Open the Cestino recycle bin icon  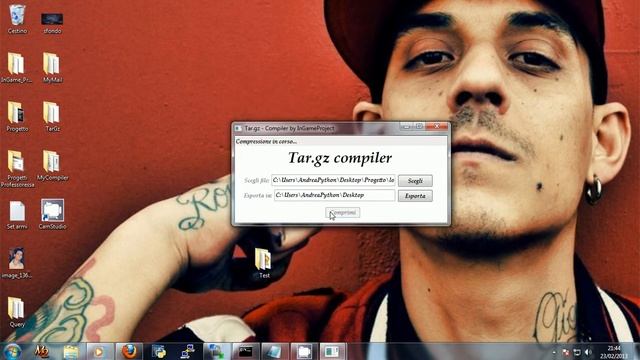tap(17, 18)
